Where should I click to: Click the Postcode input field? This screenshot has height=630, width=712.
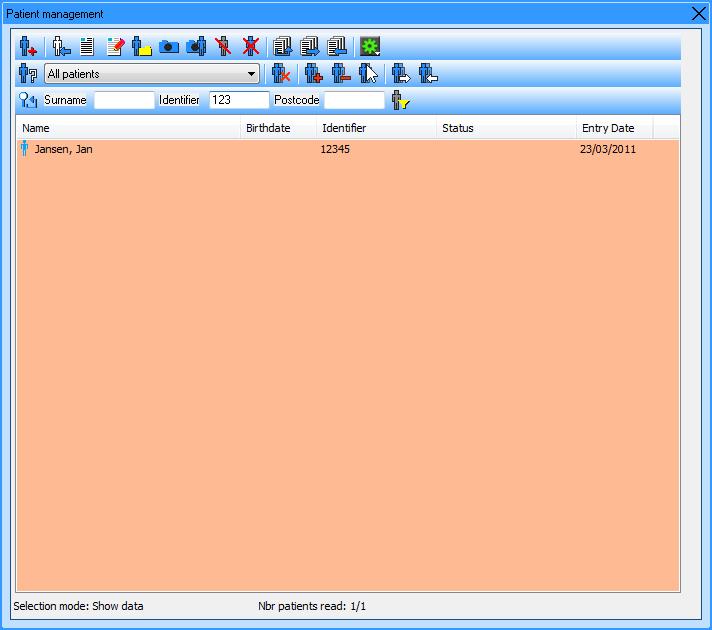click(354, 100)
